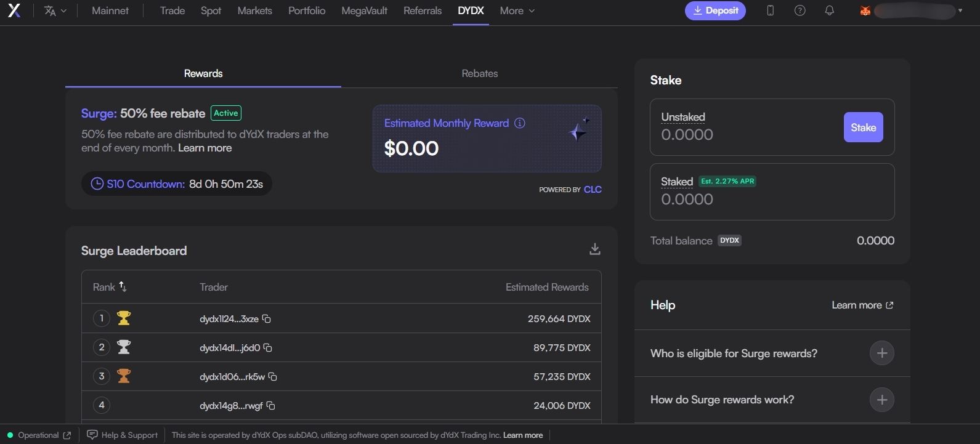Viewport: 980px width, 444px height.
Task: Click info icon beside Estimated Monthly Reward
Action: 520,123
